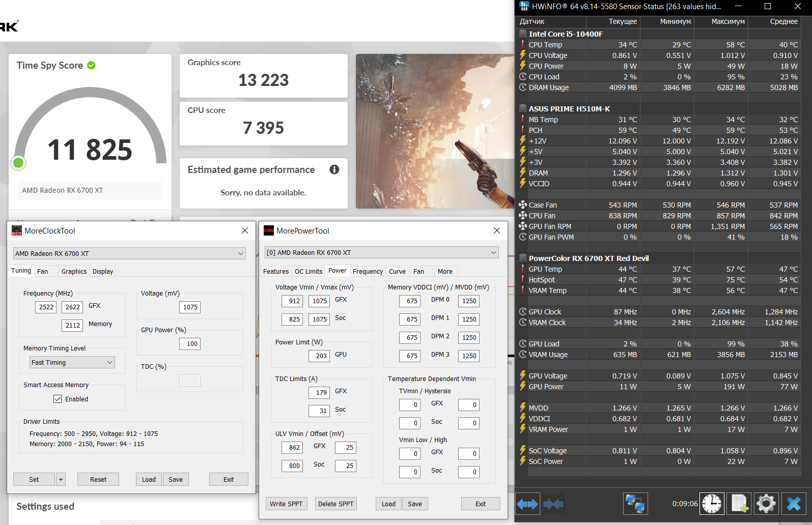Click Load in MorePowerTool
The width and height of the screenshot is (812, 525).
(x=388, y=504)
